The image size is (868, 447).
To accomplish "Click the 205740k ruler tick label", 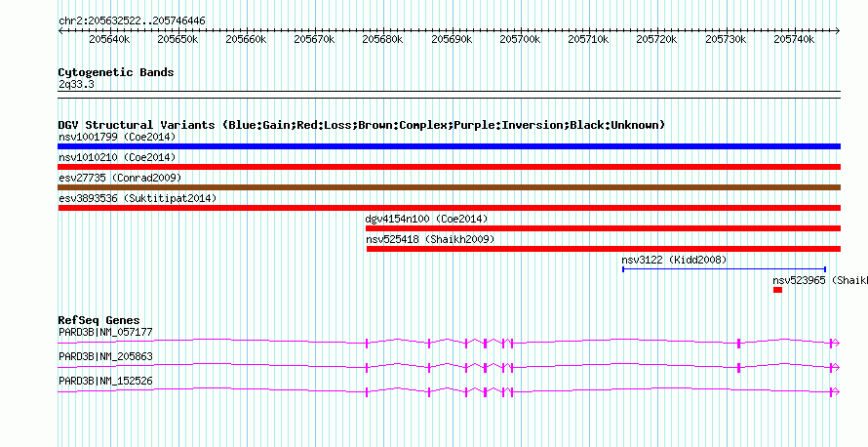I will [x=794, y=39].
